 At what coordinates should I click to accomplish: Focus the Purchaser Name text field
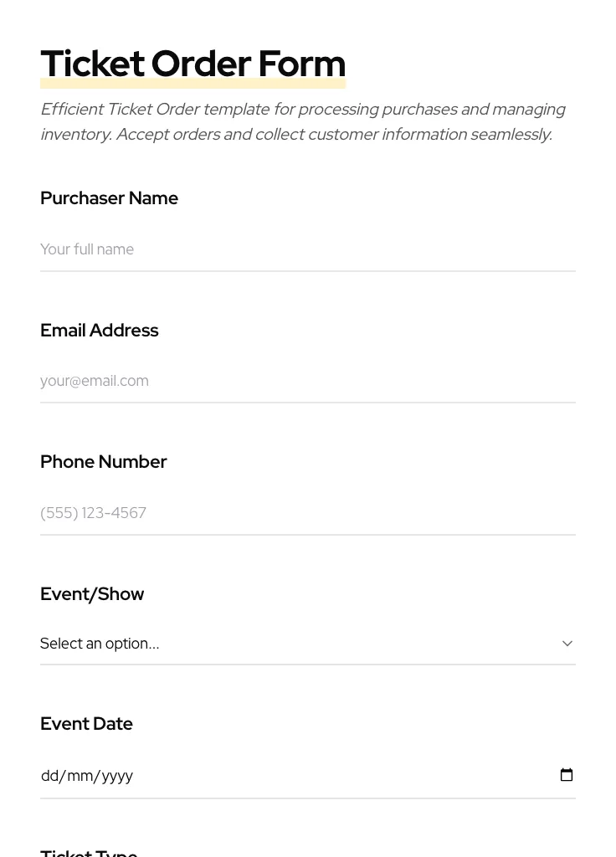click(307, 249)
